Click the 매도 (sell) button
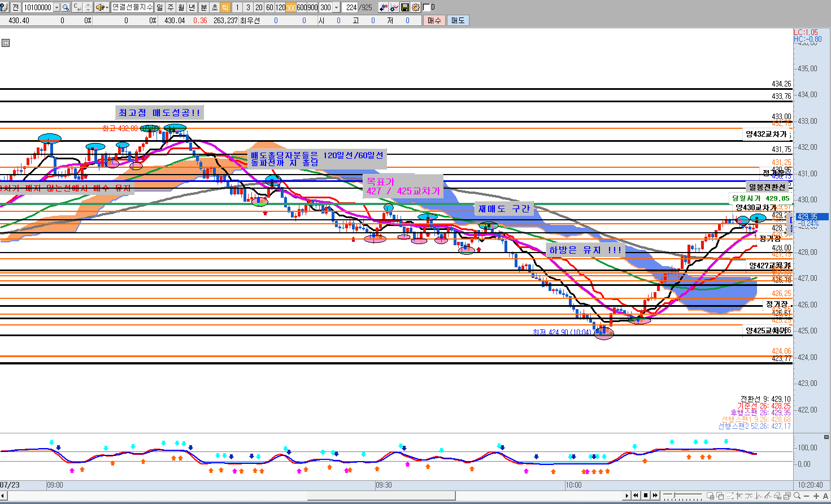 pyautogui.click(x=458, y=20)
